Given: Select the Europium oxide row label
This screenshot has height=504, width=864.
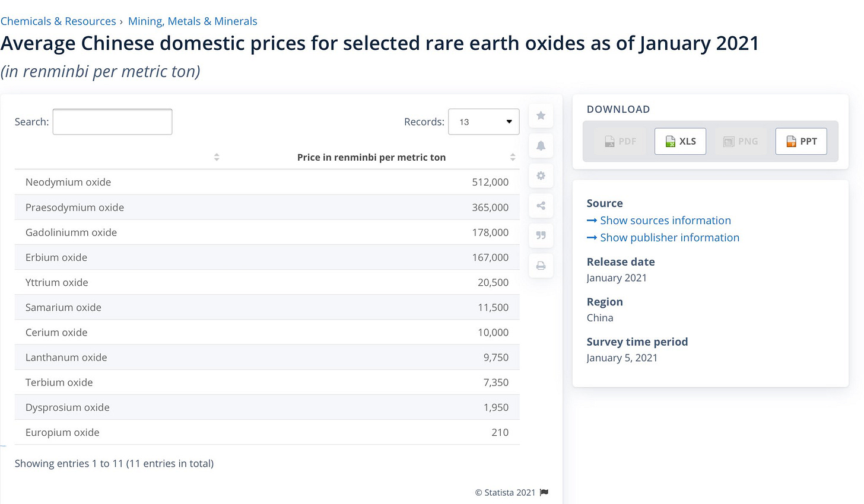Looking at the screenshot, I should point(62,432).
